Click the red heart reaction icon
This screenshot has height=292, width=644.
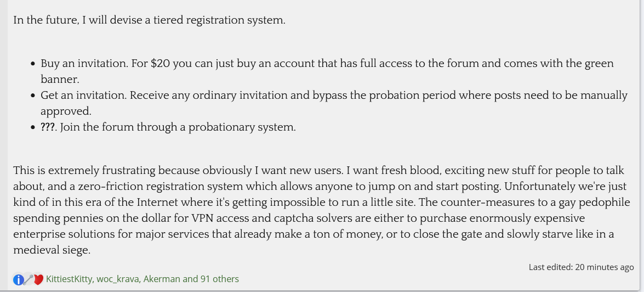coord(38,279)
